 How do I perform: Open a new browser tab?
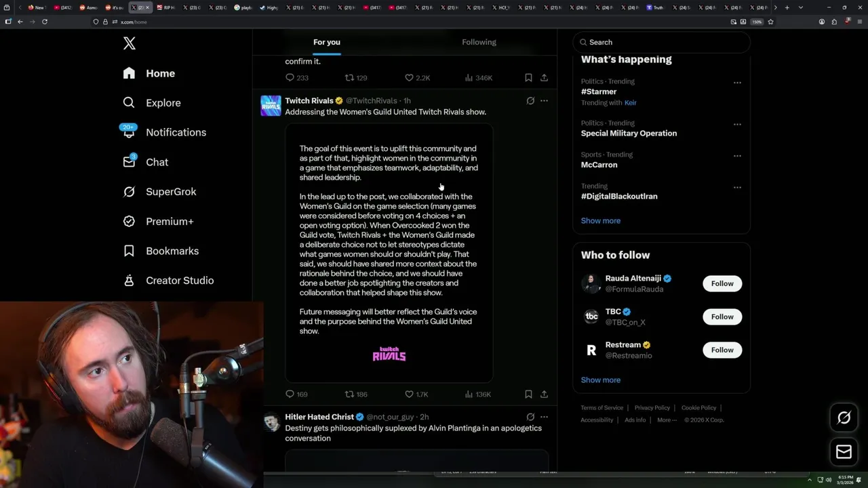pyautogui.click(x=787, y=7)
